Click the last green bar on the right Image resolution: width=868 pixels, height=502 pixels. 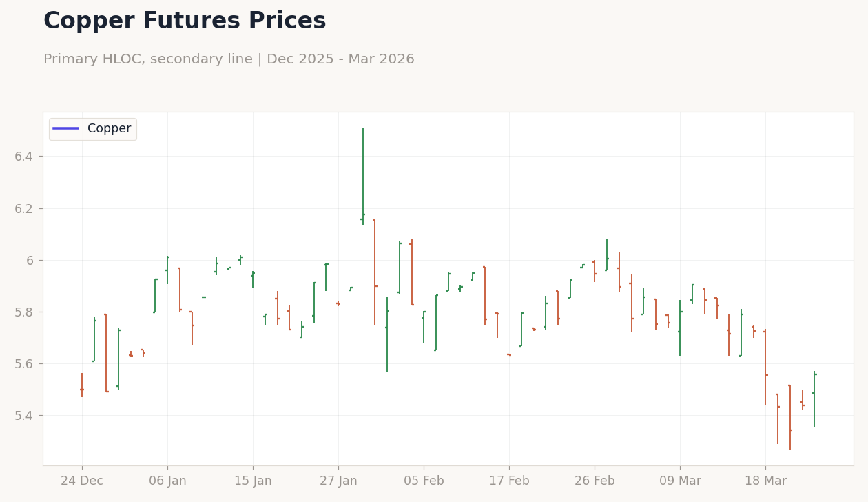814,399
